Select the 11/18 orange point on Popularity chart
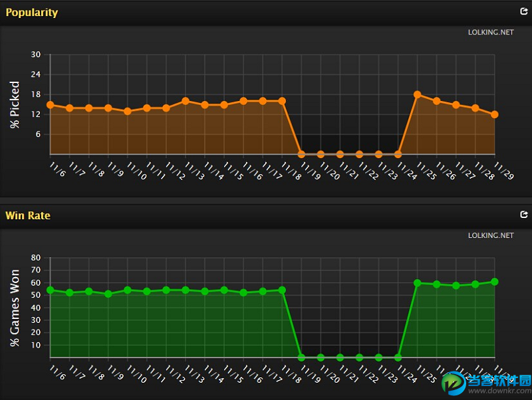The height and width of the screenshot is (400, 532). (x=282, y=101)
